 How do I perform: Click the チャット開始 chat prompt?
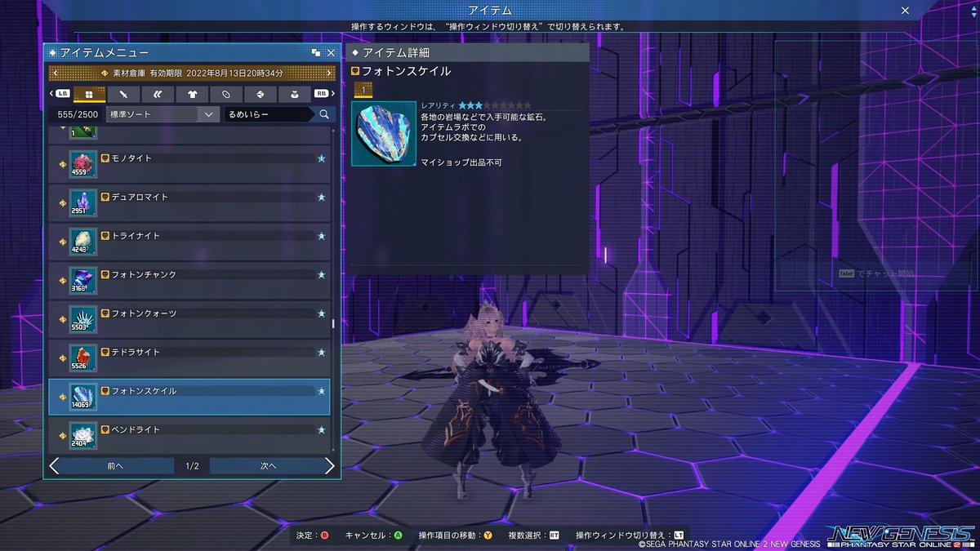(x=877, y=273)
